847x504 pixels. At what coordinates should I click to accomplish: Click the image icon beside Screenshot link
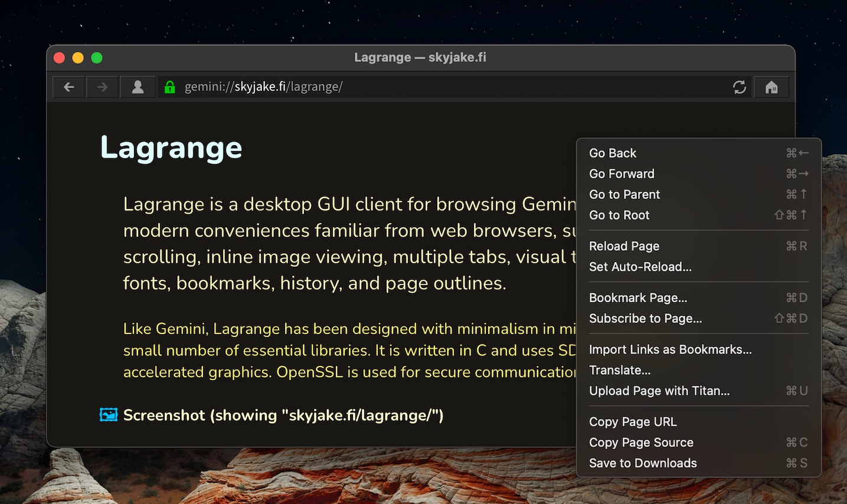[x=109, y=415]
